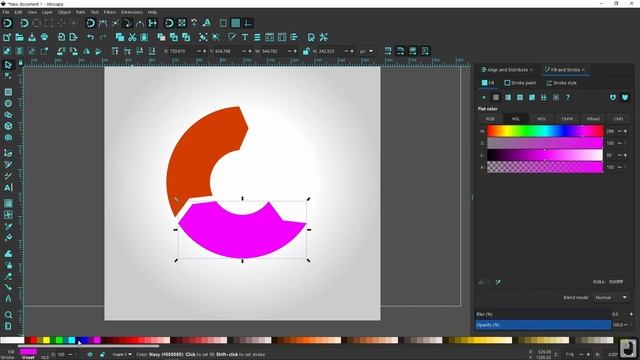Open Preferences wrench icon

coord(323,37)
